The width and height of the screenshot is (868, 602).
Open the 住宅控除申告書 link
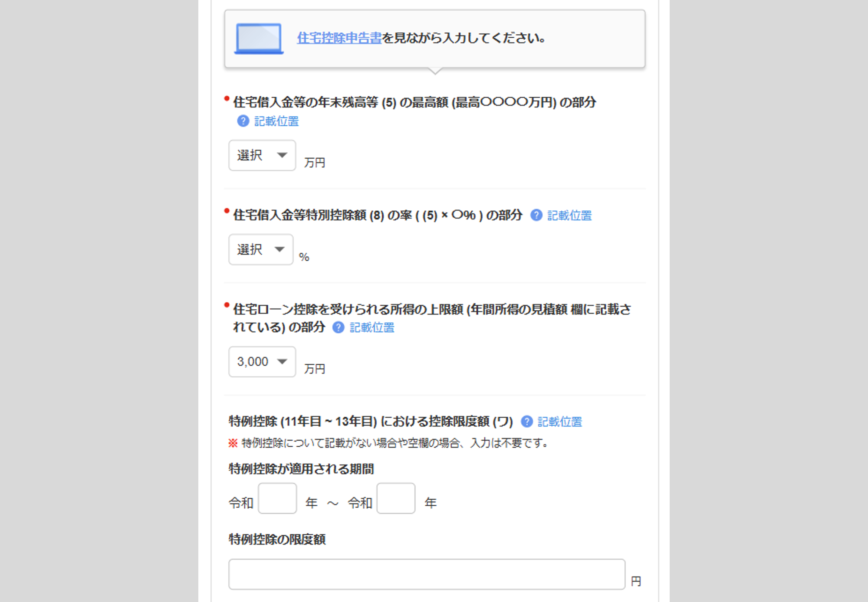(339, 38)
